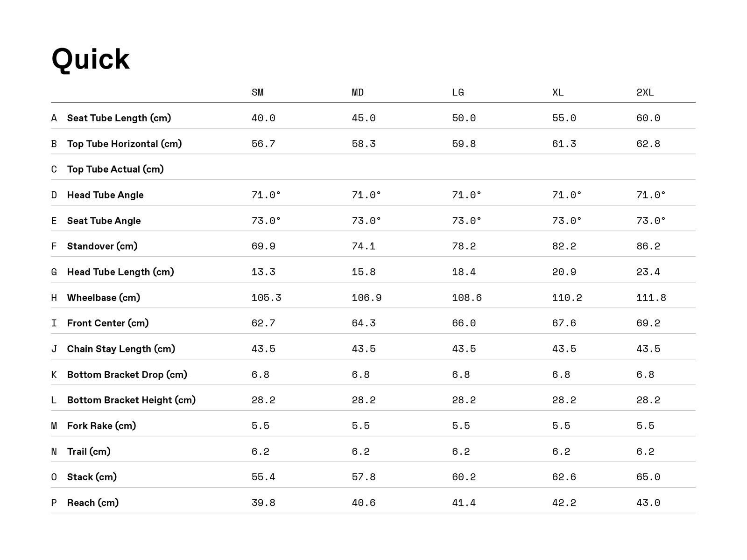
Task: Click the Bottom Bracket Drop row label
Action: pyautogui.click(x=127, y=374)
